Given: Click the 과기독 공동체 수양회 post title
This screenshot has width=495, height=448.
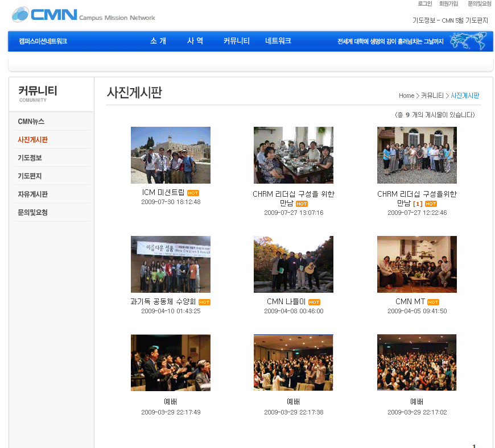Looking at the screenshot, I should (163, 302).
